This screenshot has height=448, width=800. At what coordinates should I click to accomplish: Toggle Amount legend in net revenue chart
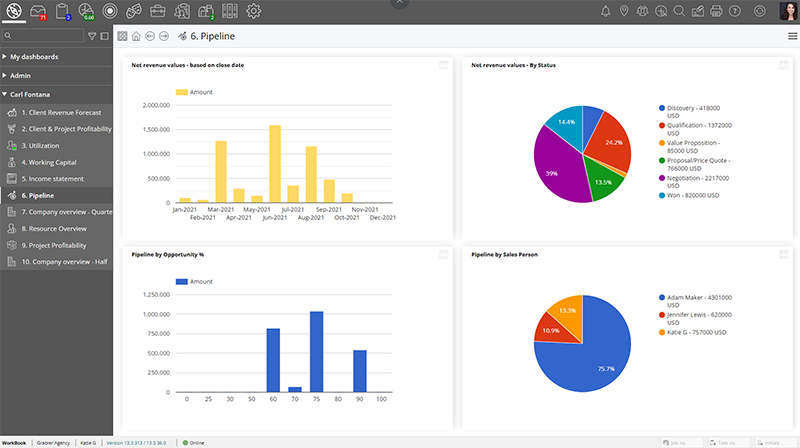click(x=193, y=92)
